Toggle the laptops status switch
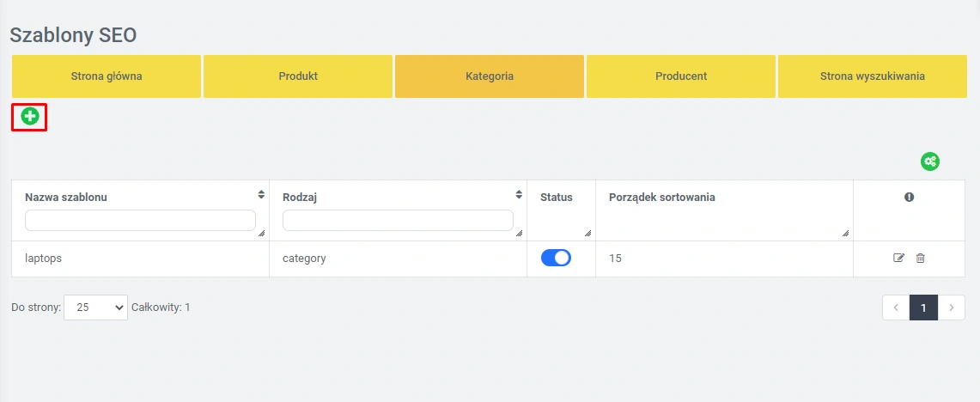This screenshot has width=980, height=402. 556,258
